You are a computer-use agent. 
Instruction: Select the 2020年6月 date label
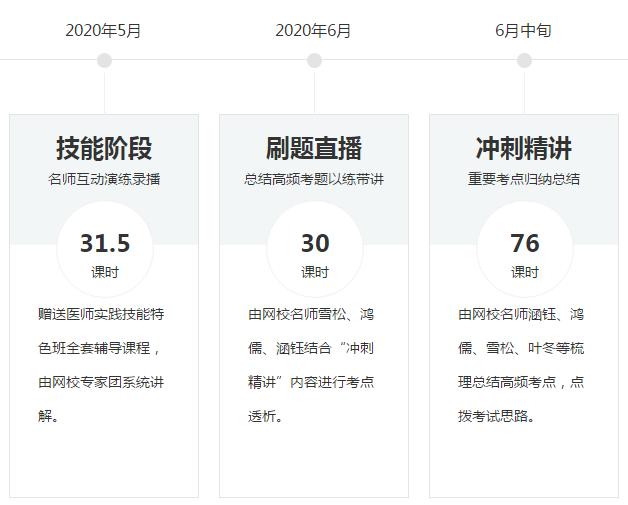[314, 30]
